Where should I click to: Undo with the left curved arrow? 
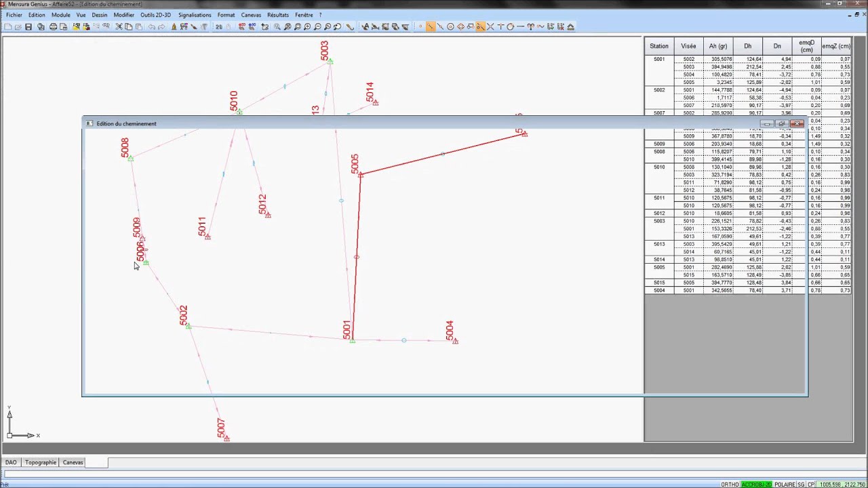pos(152,26)
